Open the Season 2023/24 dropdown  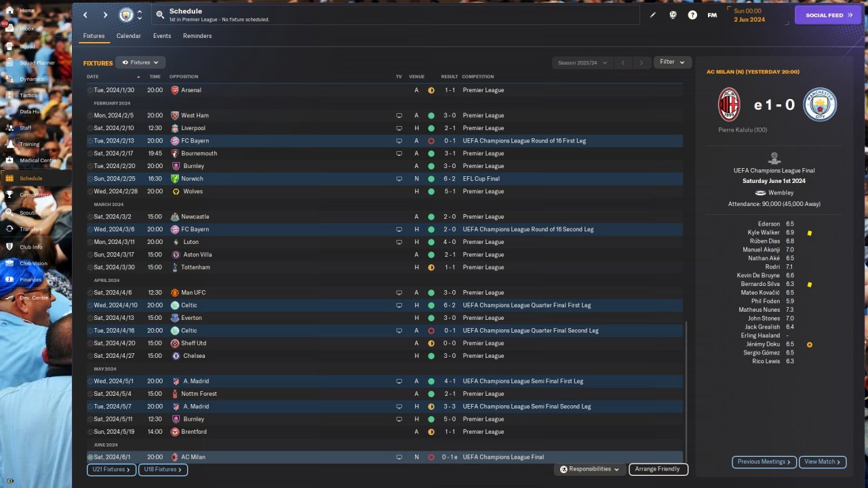click(x=583, y=62)
